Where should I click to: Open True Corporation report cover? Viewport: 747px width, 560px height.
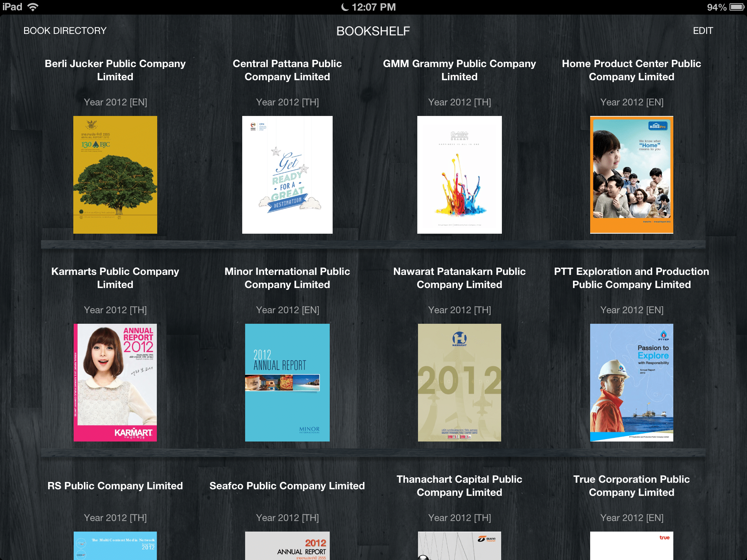point(632,546)
